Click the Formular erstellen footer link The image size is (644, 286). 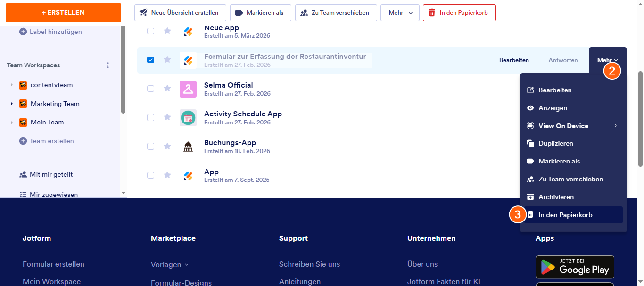pyautogui.click(x=53, y=264)
